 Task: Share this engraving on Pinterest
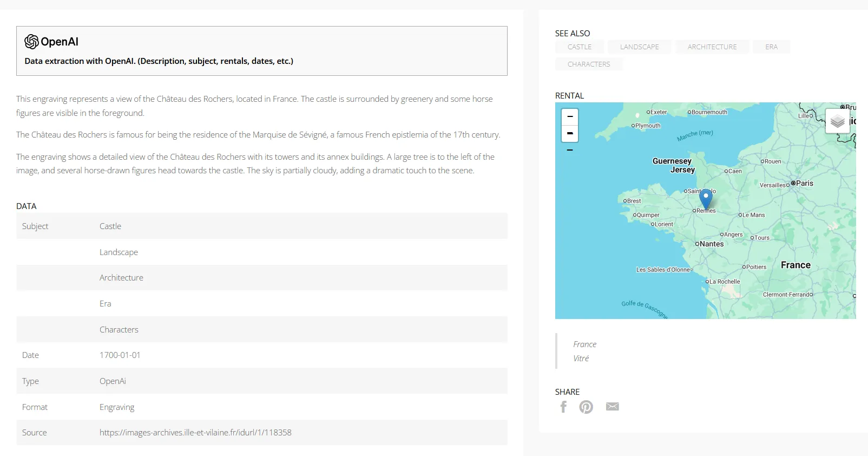pos(586,407)
